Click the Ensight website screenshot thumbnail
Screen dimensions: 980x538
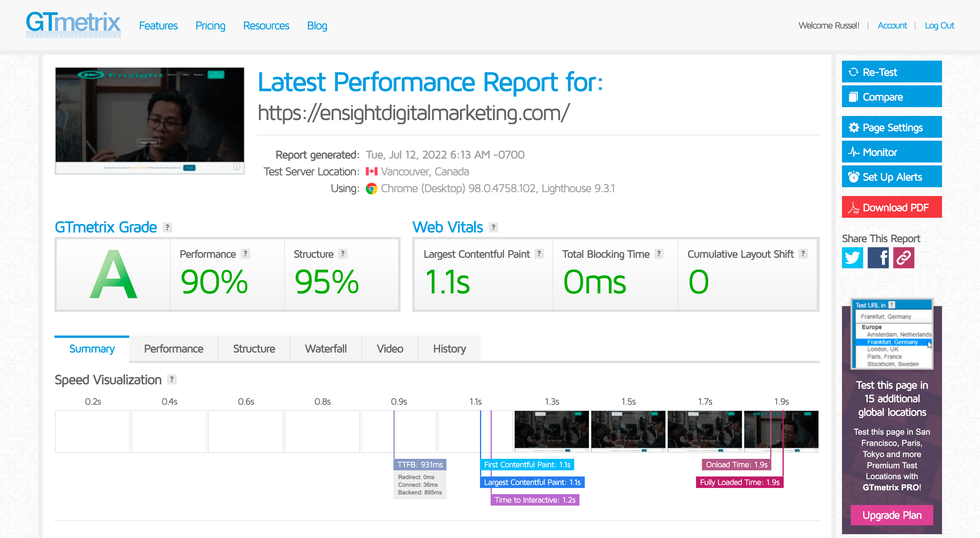[150, 120]
